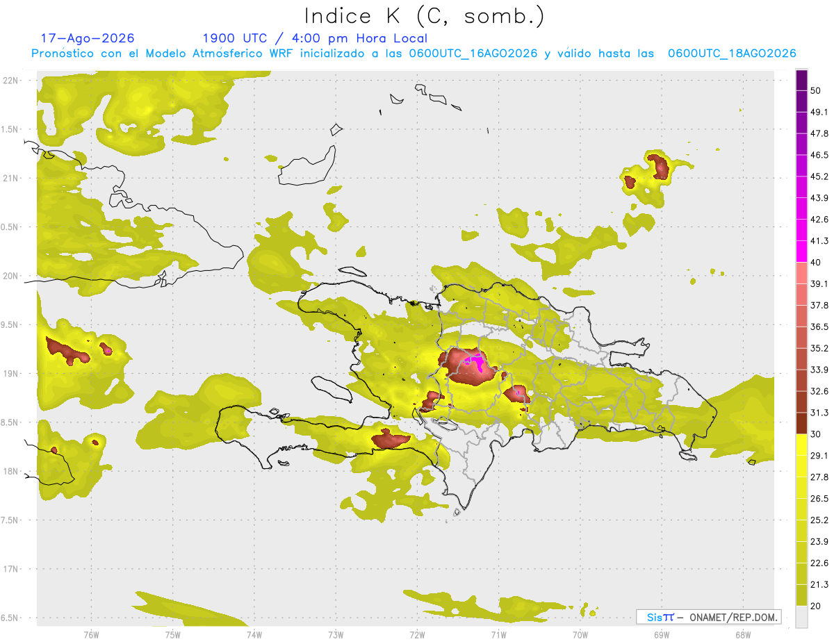Click the colorbar value "20"

point(816,606)
